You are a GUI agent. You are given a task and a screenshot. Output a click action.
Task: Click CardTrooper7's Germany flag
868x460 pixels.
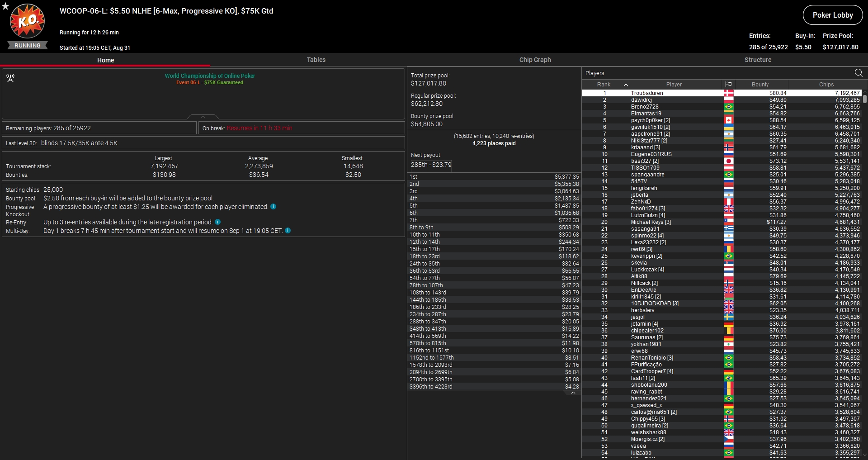[x=728, y=371]
